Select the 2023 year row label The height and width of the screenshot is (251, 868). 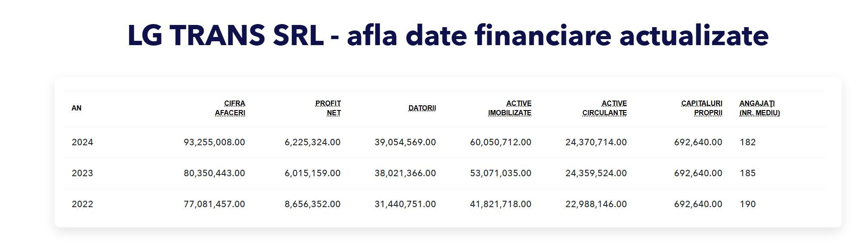click(82, 173)
